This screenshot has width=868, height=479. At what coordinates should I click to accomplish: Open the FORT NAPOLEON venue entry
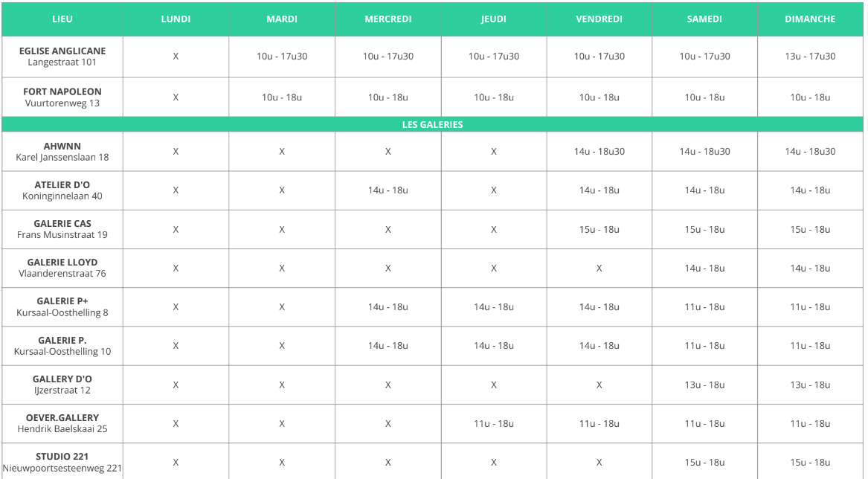[x=62, y=97]
